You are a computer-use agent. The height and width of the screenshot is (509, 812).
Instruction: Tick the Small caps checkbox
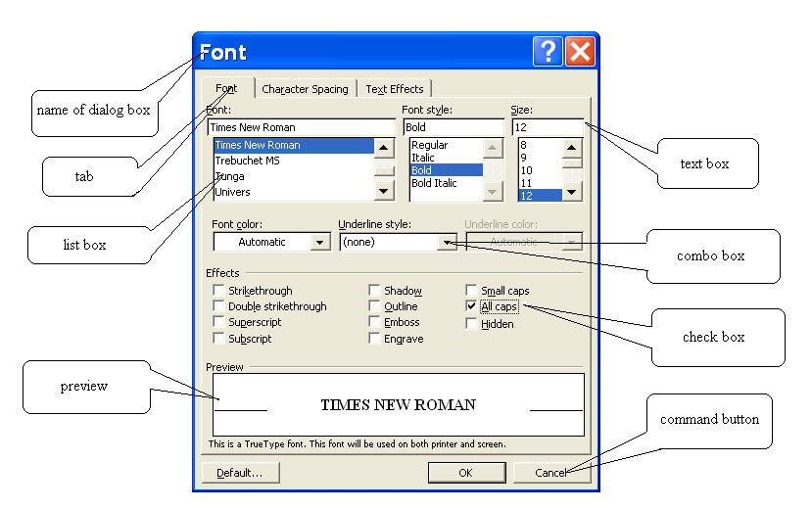pos(471,290)
